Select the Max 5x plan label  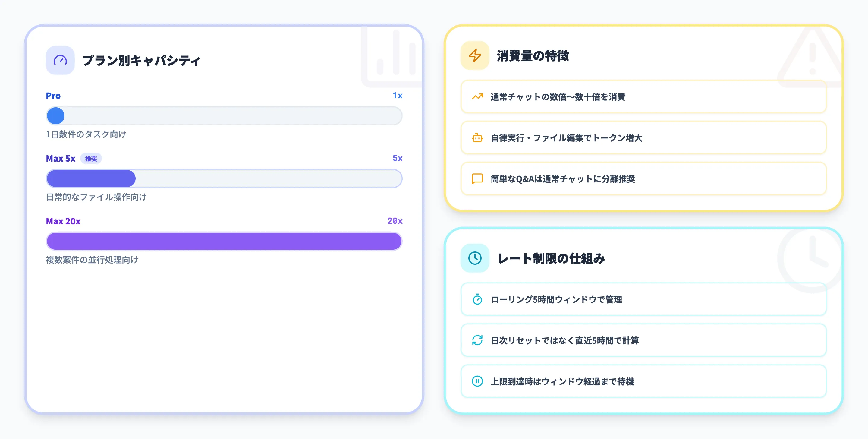(60, 158)
